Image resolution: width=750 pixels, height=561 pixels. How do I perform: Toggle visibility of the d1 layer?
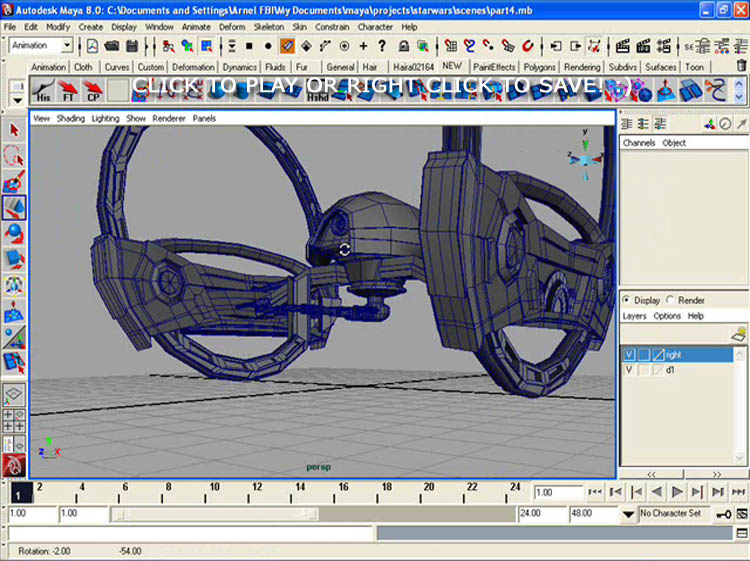coord(629,370)
